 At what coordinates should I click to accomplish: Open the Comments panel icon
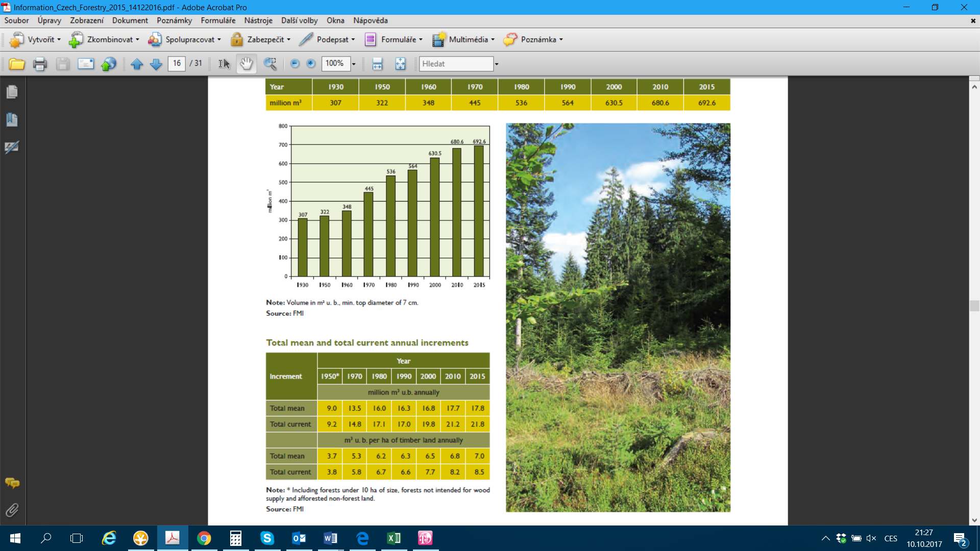click(12, 483)
